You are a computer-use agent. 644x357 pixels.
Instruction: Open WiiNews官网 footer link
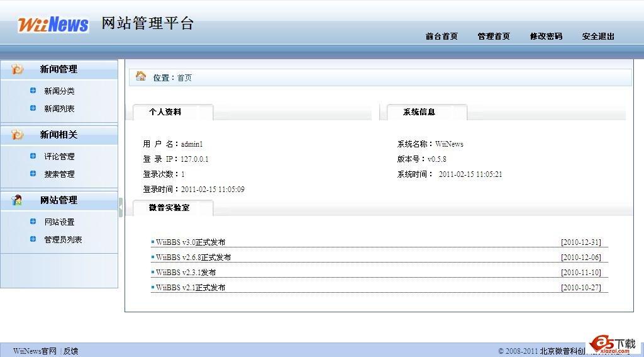pos(35,351)
